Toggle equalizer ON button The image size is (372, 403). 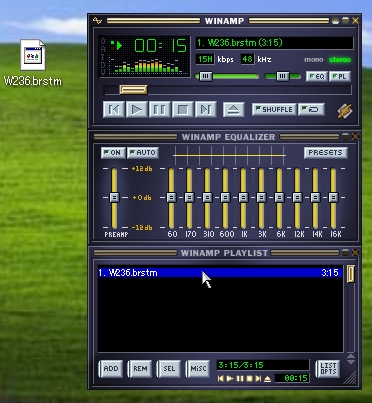point(113,153)
